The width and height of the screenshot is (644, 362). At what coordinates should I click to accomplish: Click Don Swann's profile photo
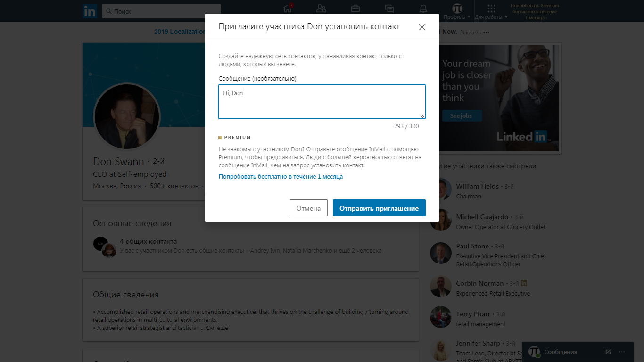click(127, 116)
